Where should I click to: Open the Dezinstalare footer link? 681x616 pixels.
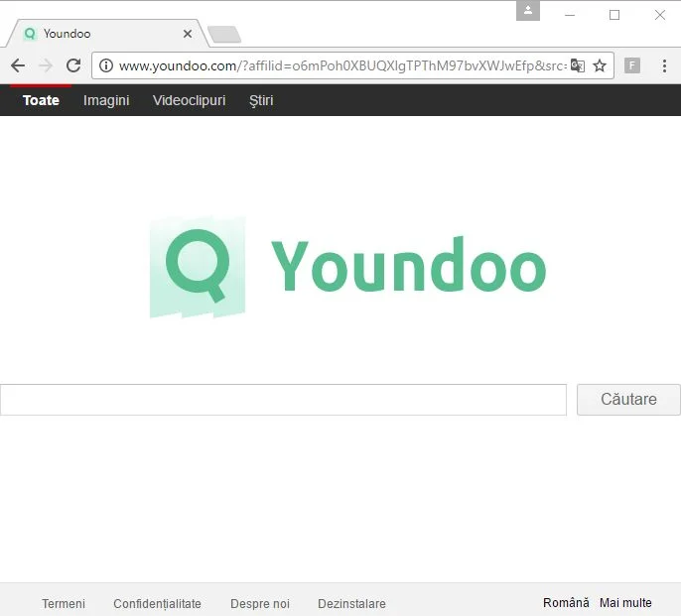click(x=351, y=603)
